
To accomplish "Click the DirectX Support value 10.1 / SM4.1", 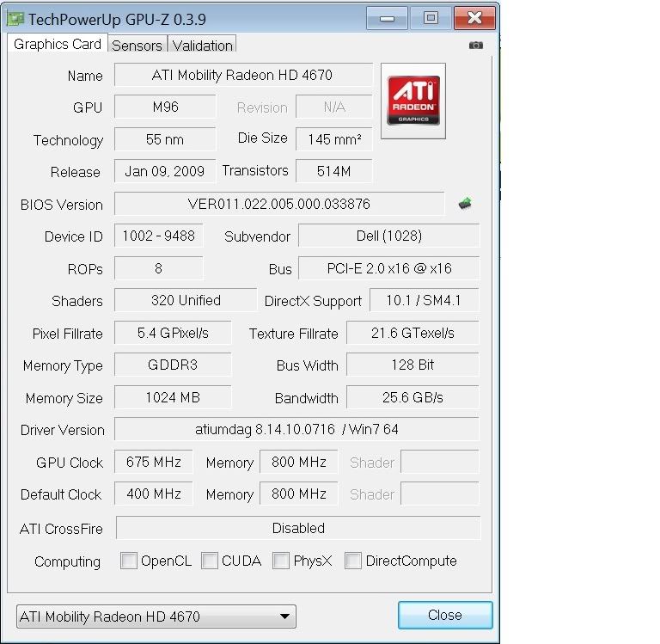I will pyautogui.click(x=425, y=300).
